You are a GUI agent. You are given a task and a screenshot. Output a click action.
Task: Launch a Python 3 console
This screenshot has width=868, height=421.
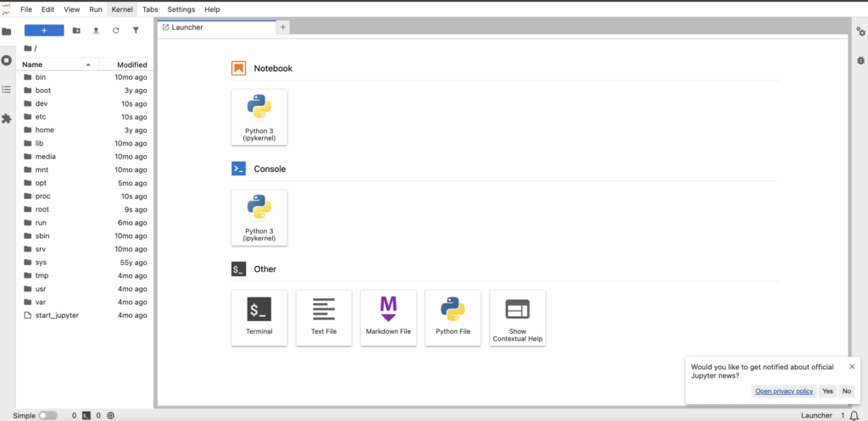259,218
